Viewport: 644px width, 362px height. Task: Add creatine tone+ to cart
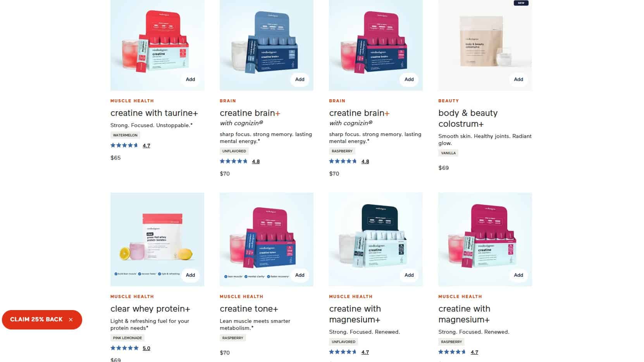point(300,275)
